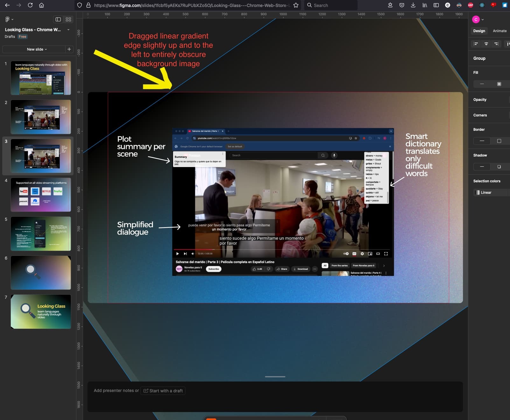Image resolution: width=510 pixels, height=420 pixels.
Task: Open the React developer tools extension
Action: pyautogui.click(x=482, y=5)
